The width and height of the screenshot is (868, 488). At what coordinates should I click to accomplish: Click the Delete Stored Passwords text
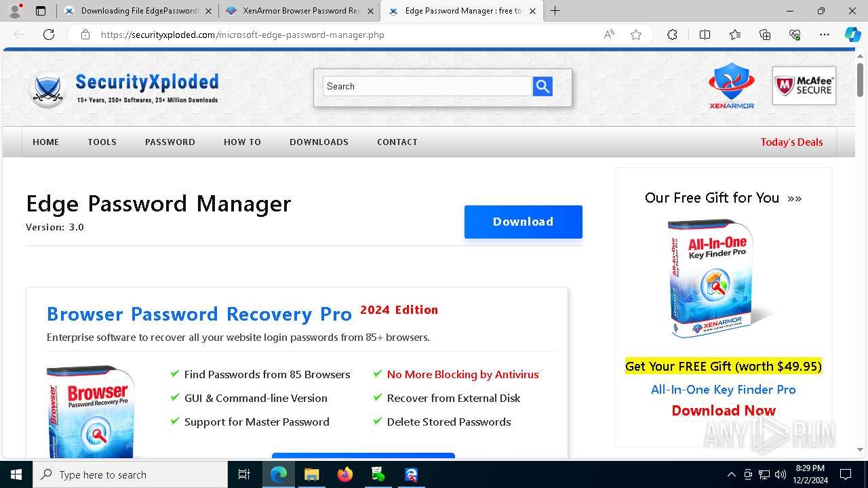click(449, 422)
